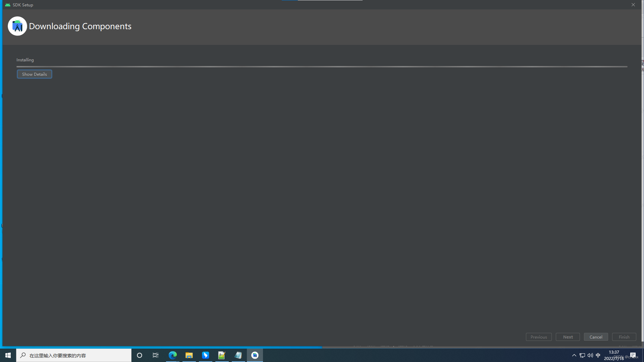
Task: Click the File Explorer icon in taskbar
Action: tap(189, 355)
